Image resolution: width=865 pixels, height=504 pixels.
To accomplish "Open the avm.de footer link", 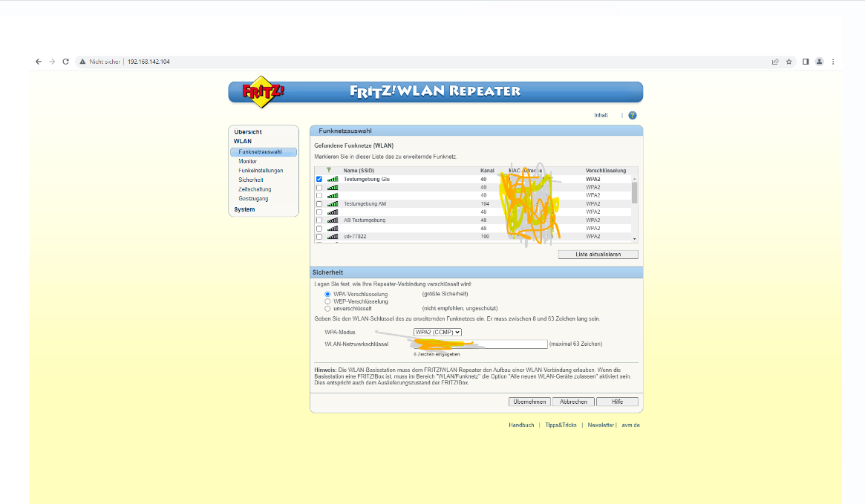I will [x=630, y=425].
